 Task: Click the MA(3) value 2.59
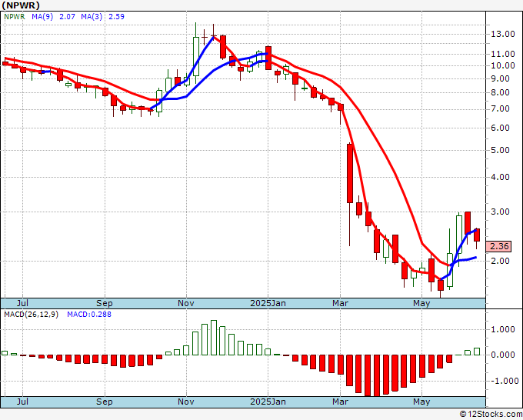116,16
